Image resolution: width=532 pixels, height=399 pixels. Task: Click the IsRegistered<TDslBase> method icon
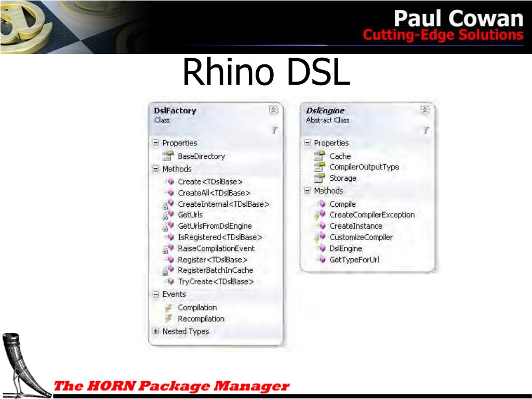pyautogui.click(x=170, y=237)
